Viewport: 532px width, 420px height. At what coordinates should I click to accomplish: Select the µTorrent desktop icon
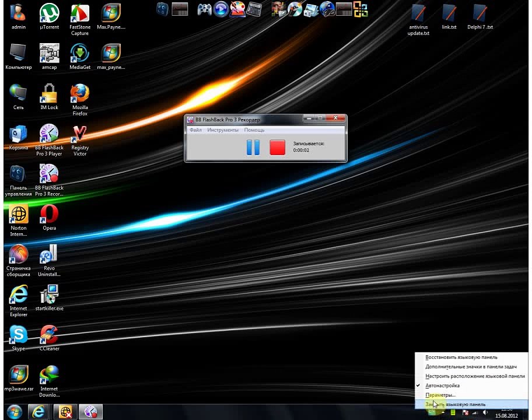point(49,16)
